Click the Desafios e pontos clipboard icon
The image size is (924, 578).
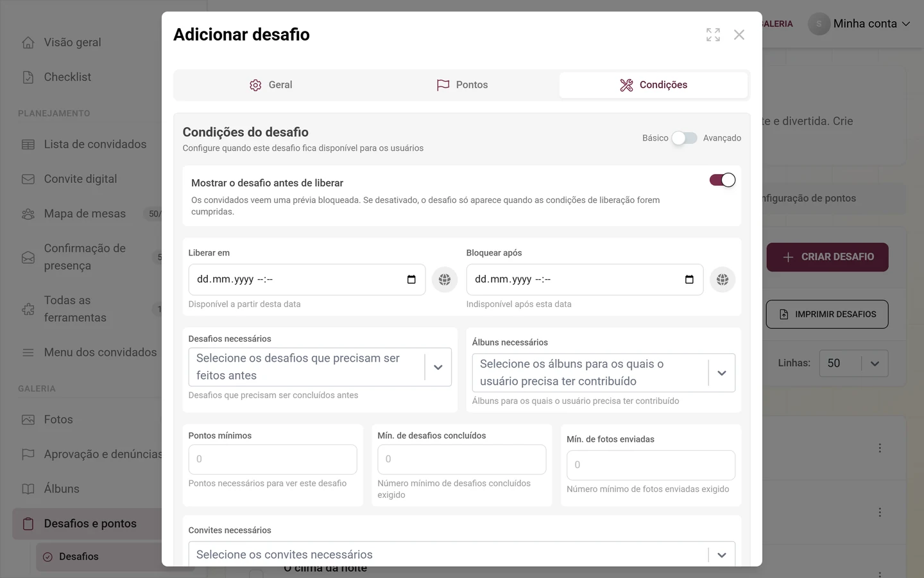tap(28, 524)
